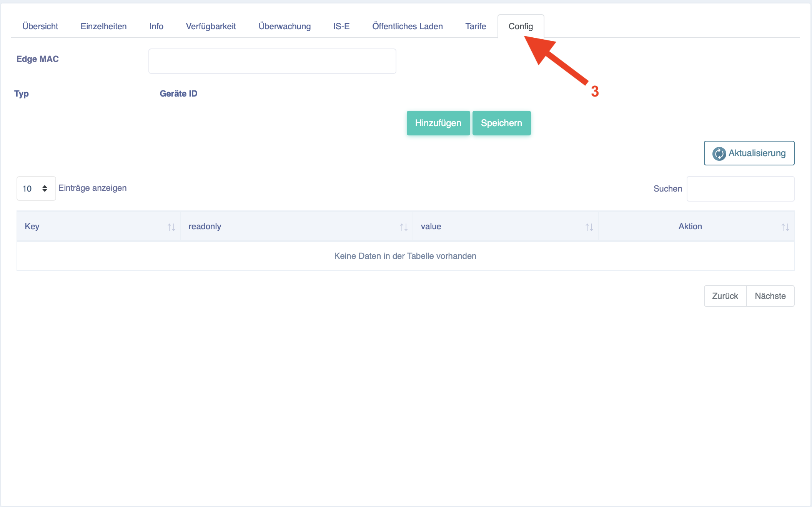Screen dimensions: 812x507
Task: Focus the Suchen search field
Action: [740, 189]
